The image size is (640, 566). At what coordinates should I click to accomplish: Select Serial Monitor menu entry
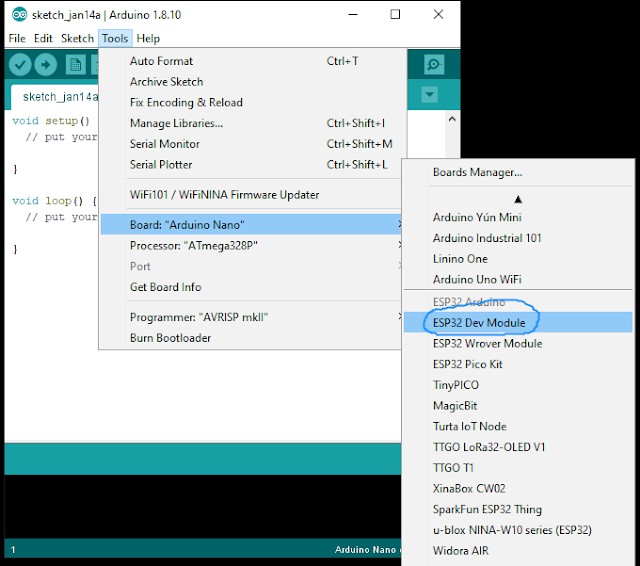click(253, 144)
